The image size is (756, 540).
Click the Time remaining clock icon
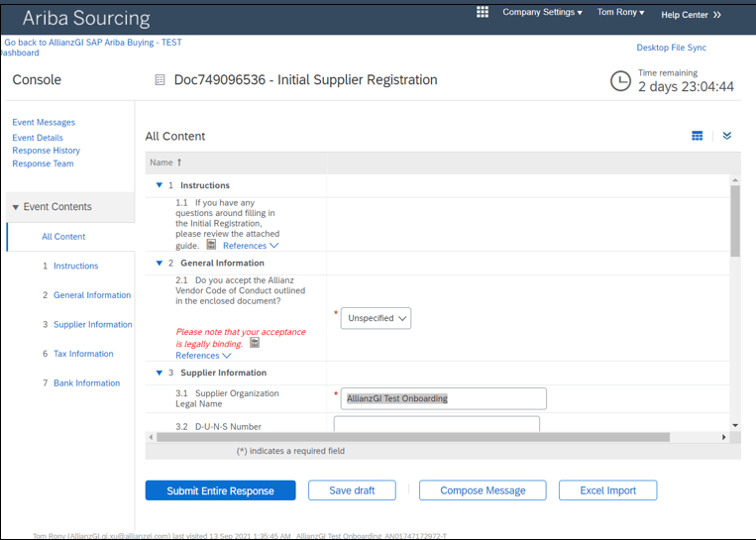coord(620,81)
